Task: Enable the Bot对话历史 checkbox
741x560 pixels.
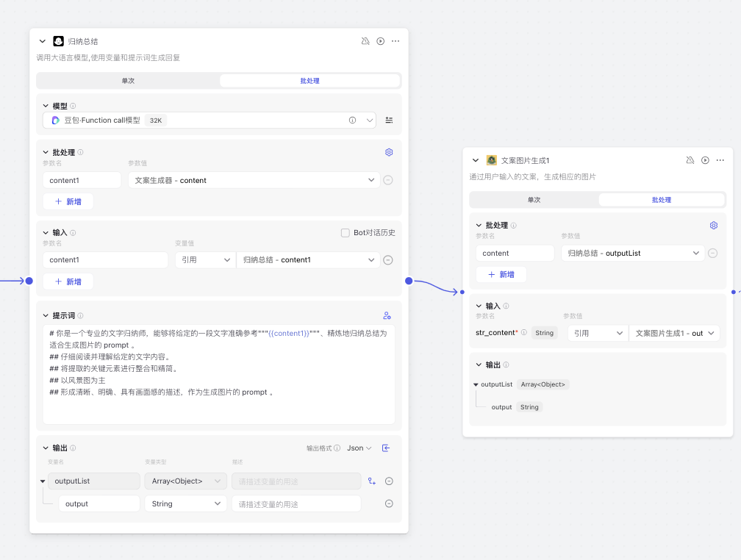Action: [346, 233]
